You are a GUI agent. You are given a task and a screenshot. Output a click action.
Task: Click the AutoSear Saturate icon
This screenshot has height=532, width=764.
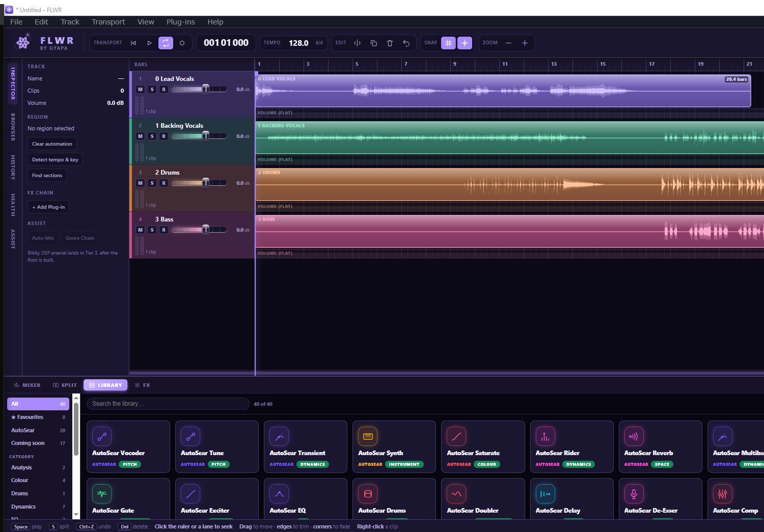(x=456, y=436)
